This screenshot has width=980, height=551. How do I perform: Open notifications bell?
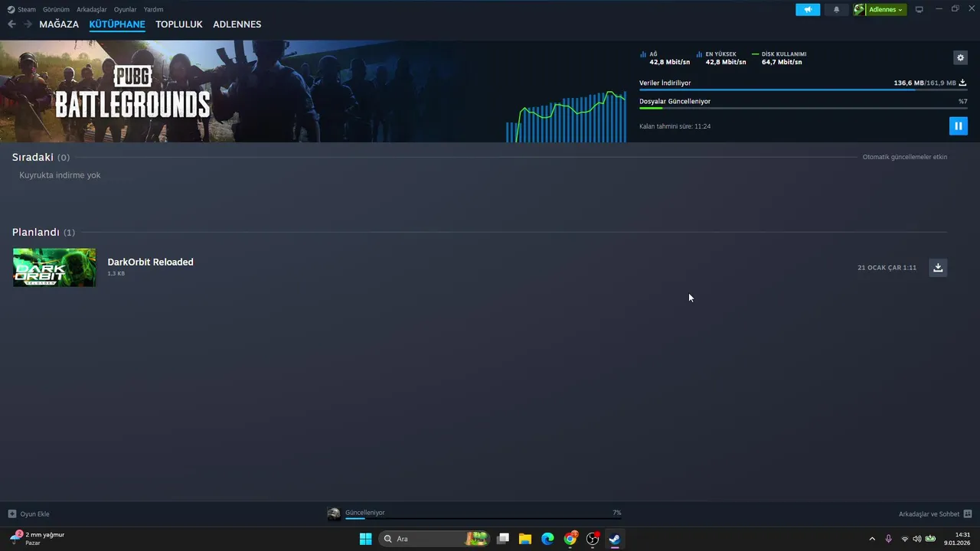pyautogui.click(x=836, y=9)
